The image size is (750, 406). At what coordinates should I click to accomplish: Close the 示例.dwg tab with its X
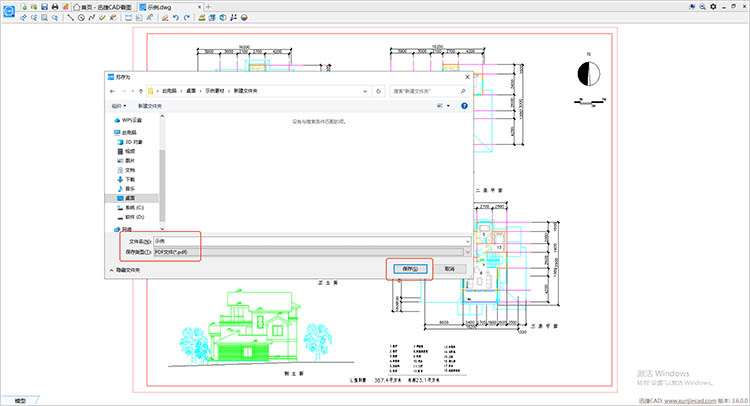pos(200,7)
